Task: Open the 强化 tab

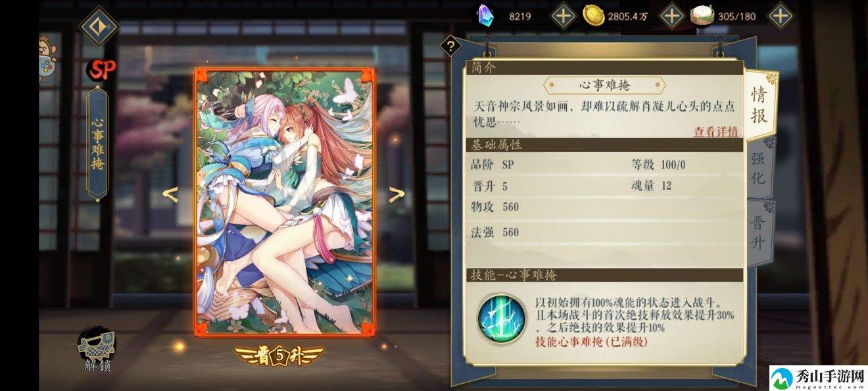Action: click(x=759, y=168)
